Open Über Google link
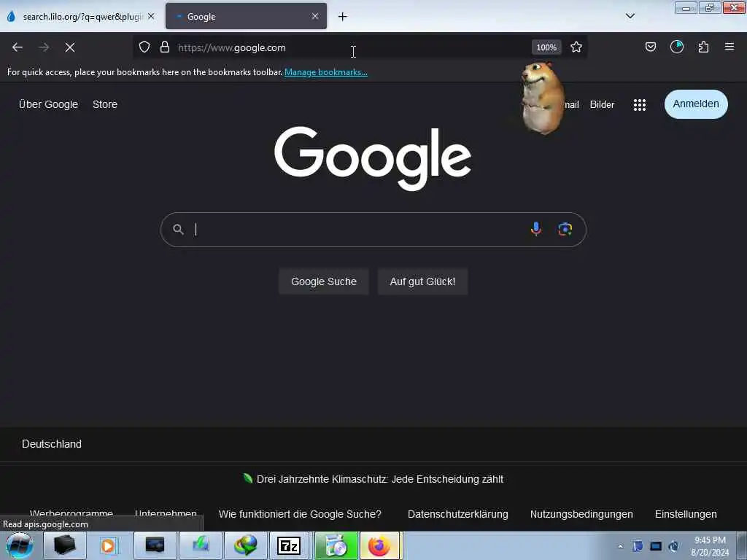Screen dimensions: 747x560 [49, 104]
